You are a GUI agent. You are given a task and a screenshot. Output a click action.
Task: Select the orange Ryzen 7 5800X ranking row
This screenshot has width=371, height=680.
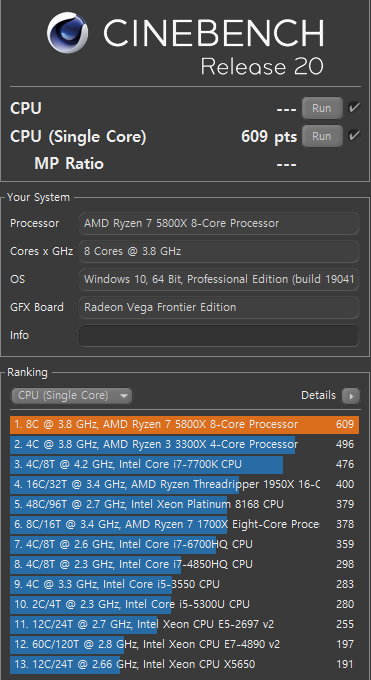(x=184, y=425)
